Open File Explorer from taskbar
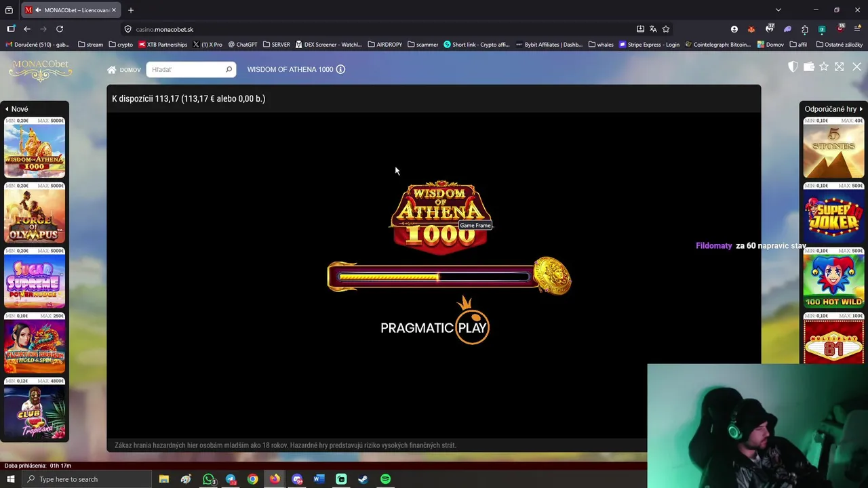 tap(163, 479)
